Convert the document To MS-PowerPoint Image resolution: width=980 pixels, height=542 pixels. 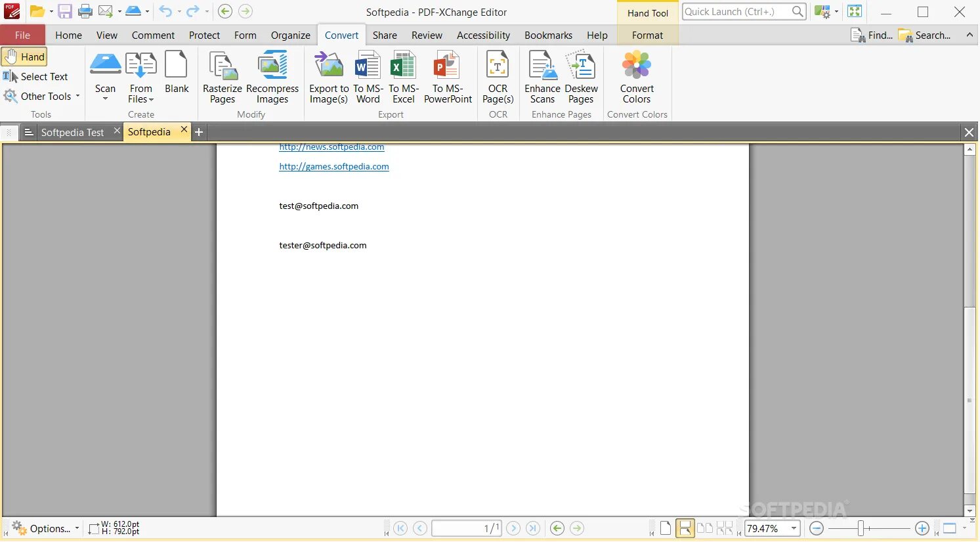coord(448,78)
